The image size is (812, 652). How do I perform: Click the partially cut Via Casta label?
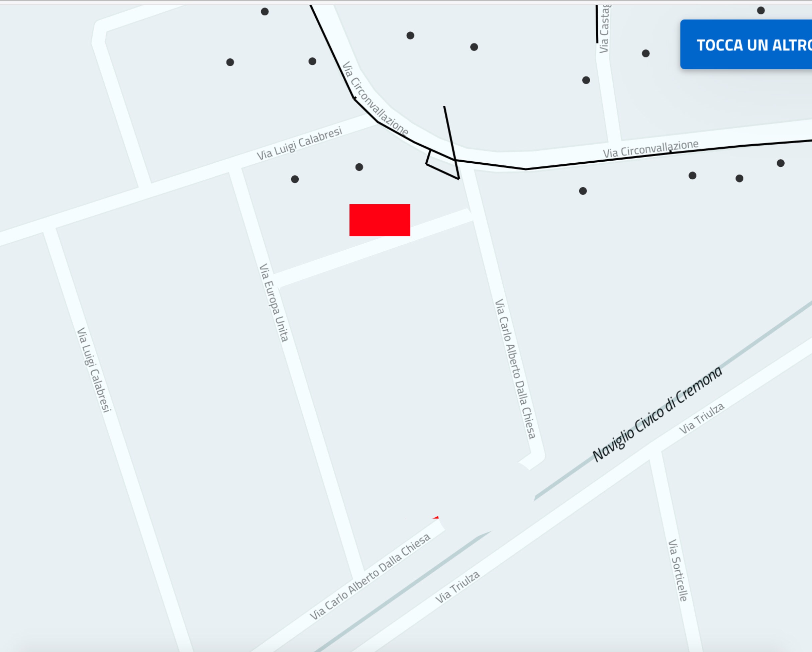pyautogui.click(x=604, y=29)
